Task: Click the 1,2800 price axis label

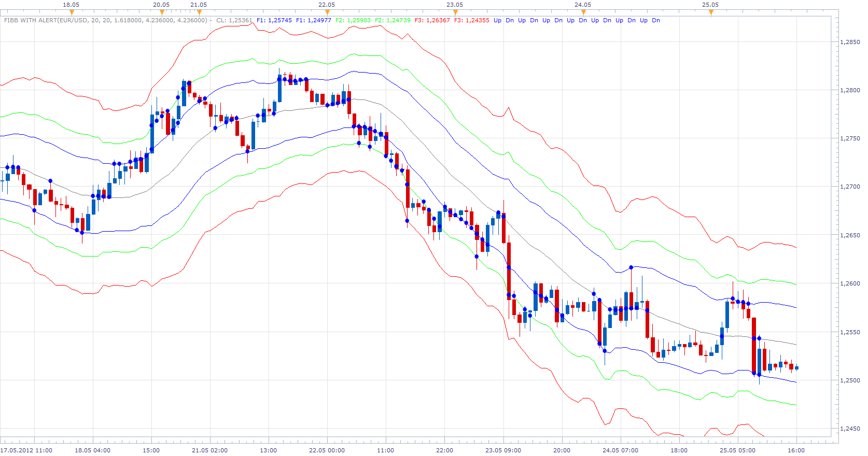Action: 850,90
